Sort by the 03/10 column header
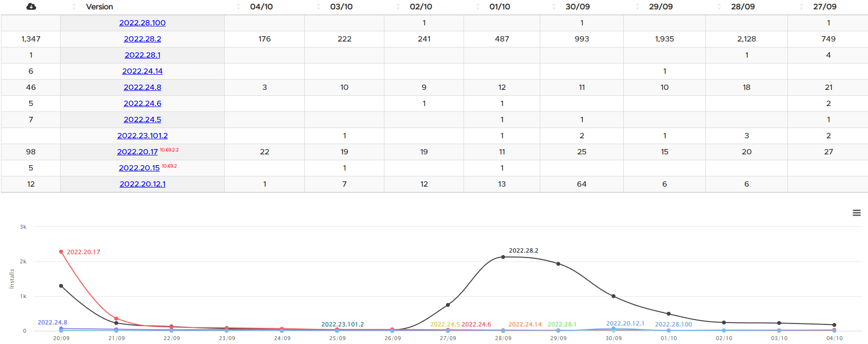Image resolution: width=868 pixels, height=344 pixels. [341, 7]
